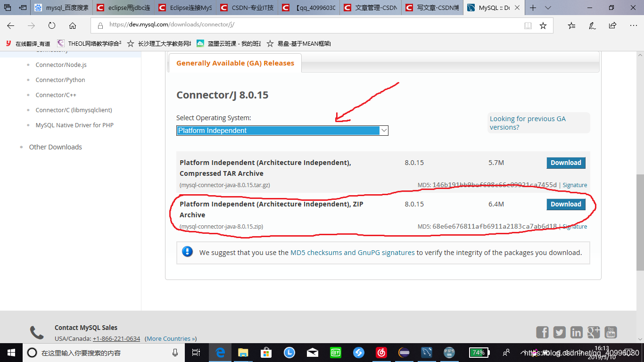
Task: Open the More Countries link
Action: pyautogui.click(x=170, y=339)
